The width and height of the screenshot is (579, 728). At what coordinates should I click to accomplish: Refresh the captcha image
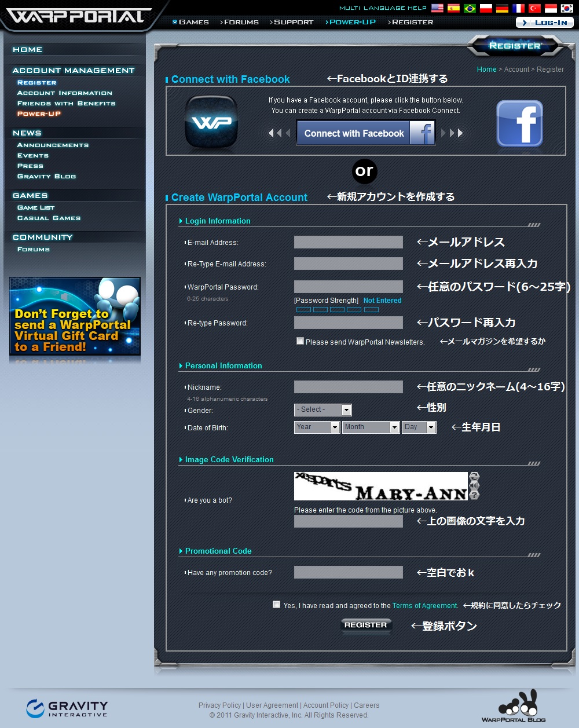pos(474,477)
